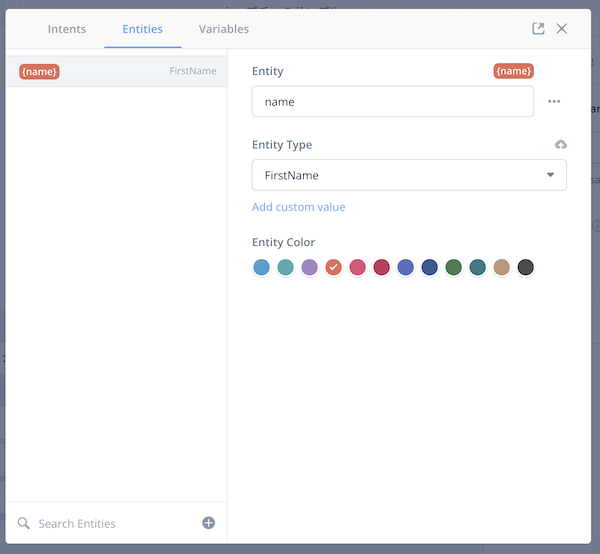Click the Add custom value link
The width and height of the screenshot is (600, 554).
[298, 207]
